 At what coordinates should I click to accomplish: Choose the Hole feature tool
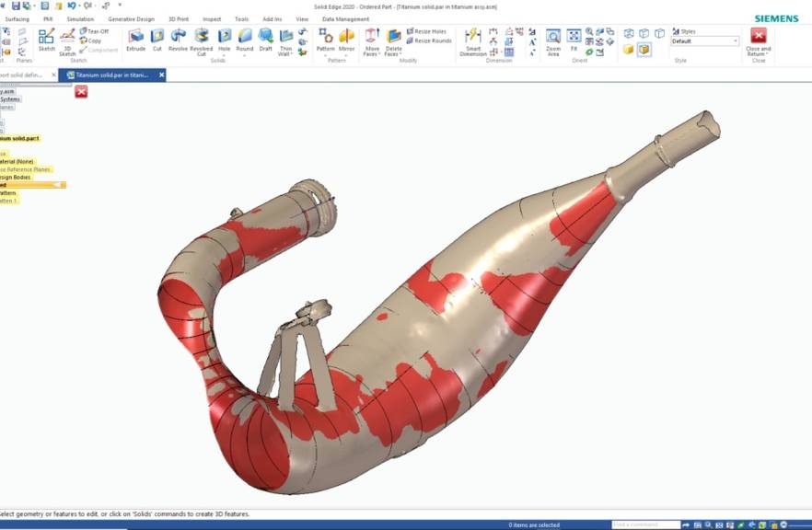[x=224, y=40]
